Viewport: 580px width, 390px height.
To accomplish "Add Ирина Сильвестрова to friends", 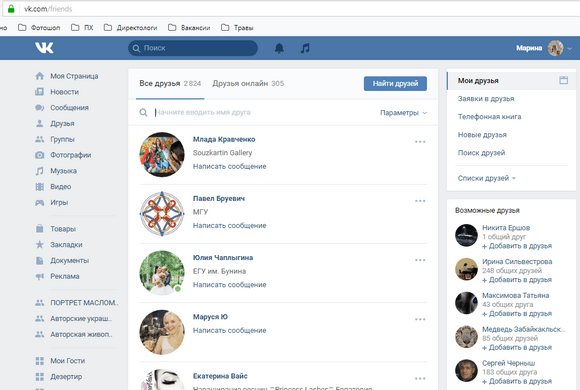I will click(517, 280).
